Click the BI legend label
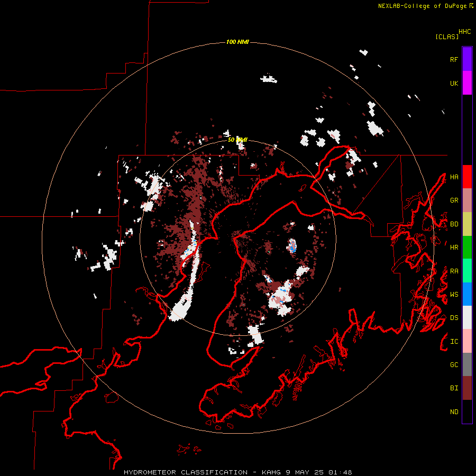The image size is (476, 476). point(454,388)
